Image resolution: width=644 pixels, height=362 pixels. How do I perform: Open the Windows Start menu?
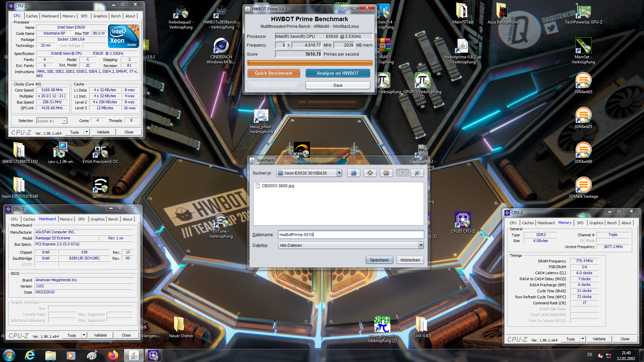click(9, 355)
